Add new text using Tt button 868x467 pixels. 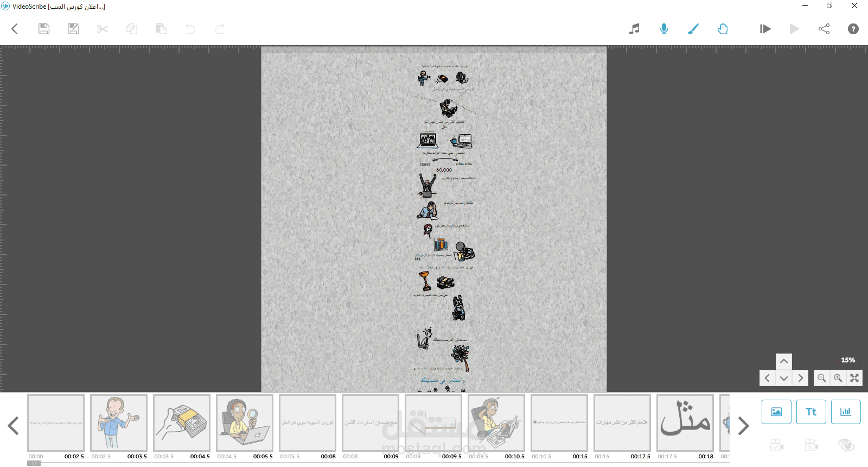tap(811, 412)
